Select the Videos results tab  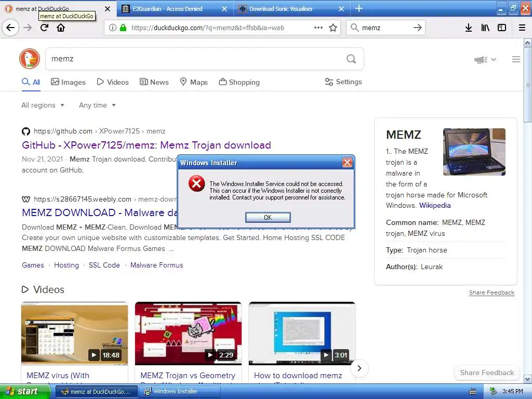[113, 82]
